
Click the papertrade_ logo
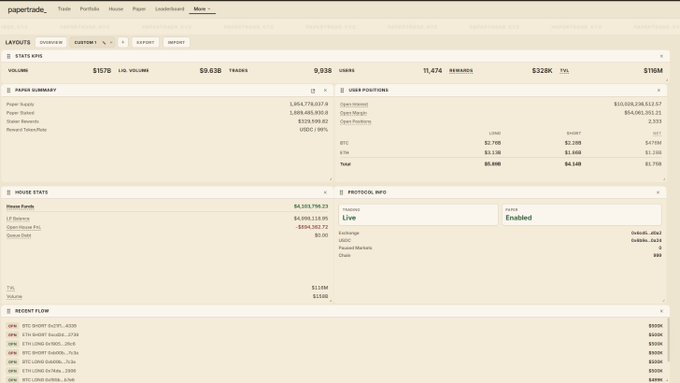coord(27,10)
